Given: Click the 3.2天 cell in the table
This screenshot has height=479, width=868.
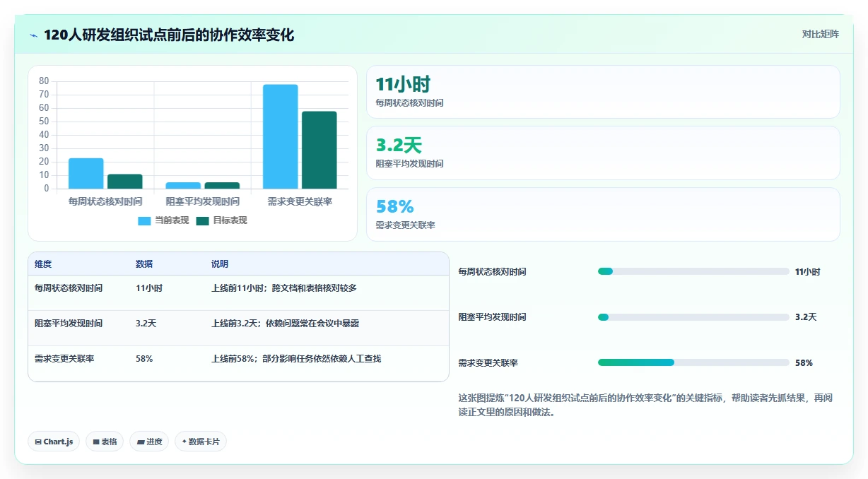Looking at the screenshot, I should [x=146, y=324].
